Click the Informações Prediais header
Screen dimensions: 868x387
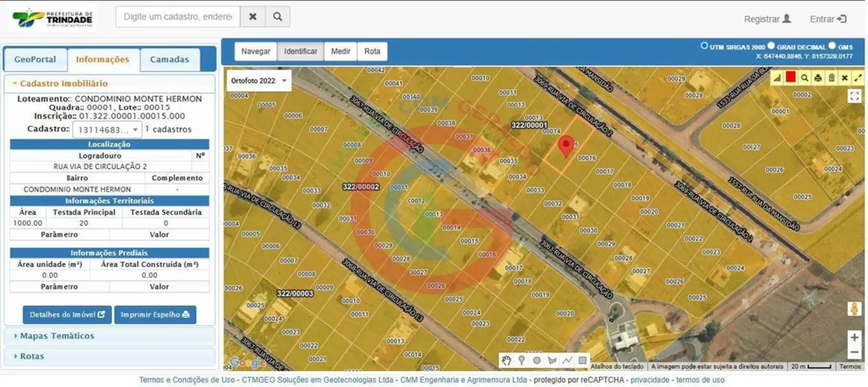coord(109,253)
